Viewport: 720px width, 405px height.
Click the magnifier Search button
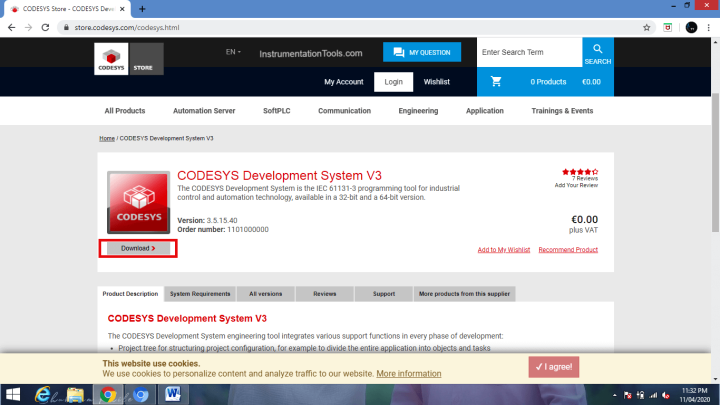[597, 53]
